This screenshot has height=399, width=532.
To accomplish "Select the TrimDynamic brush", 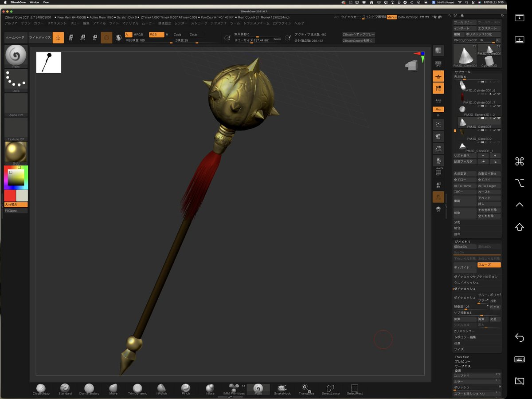I will 137,389.
